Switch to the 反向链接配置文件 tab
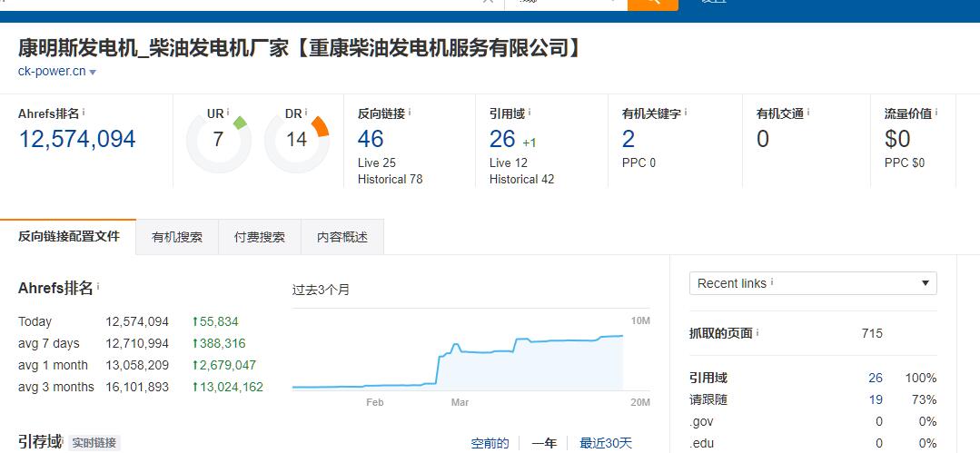This screenshot has width=980, height=453. [x=68, y=237]
